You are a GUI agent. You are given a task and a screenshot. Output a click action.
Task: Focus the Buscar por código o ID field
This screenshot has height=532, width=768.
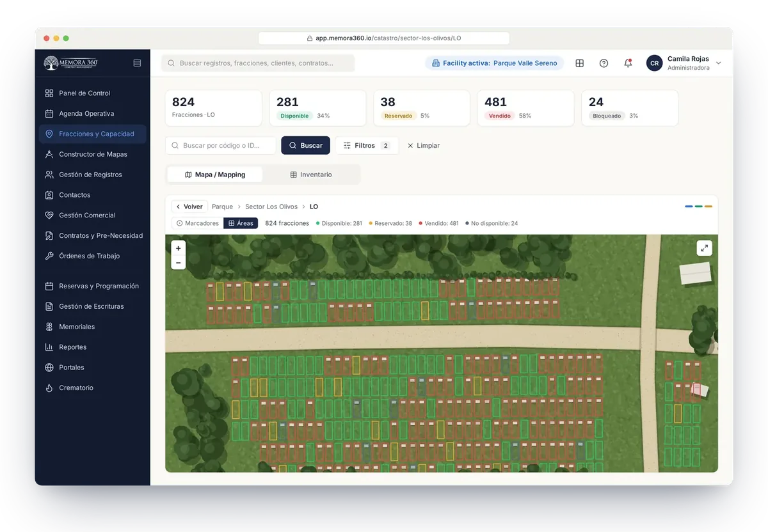221,146
